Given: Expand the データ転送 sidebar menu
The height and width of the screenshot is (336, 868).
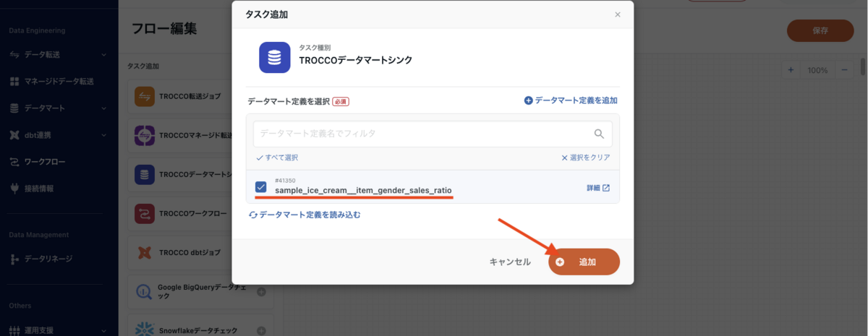Looking at the screenshot, I should click(104, 55).
